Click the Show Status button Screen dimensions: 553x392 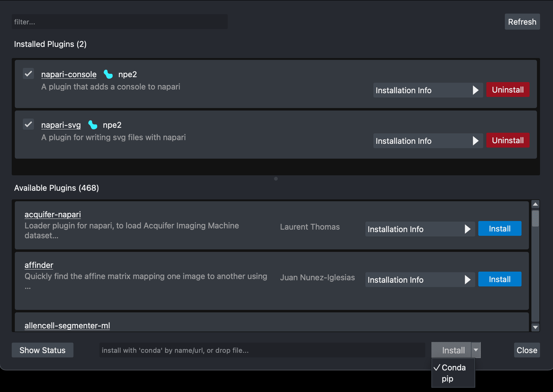click(42, 350)
